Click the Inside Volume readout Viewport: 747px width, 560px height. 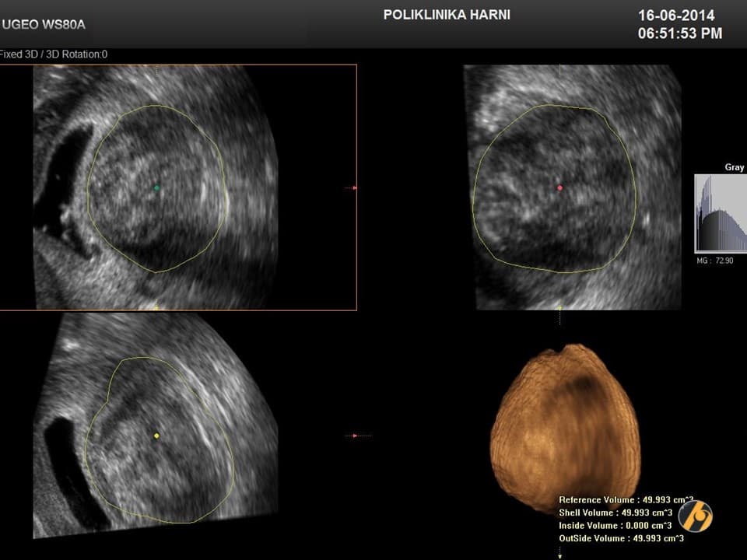coord(615,526)
